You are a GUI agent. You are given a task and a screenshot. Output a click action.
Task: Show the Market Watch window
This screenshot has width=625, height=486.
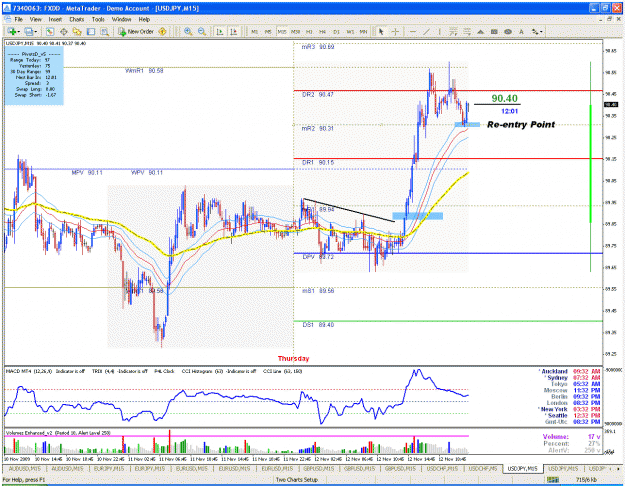(x=50, y=31)
